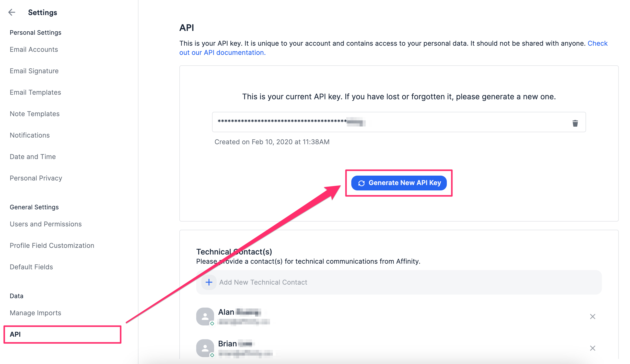Select Date and Time settings
This screenshot has width=630, height=364.
pos(32,156)
